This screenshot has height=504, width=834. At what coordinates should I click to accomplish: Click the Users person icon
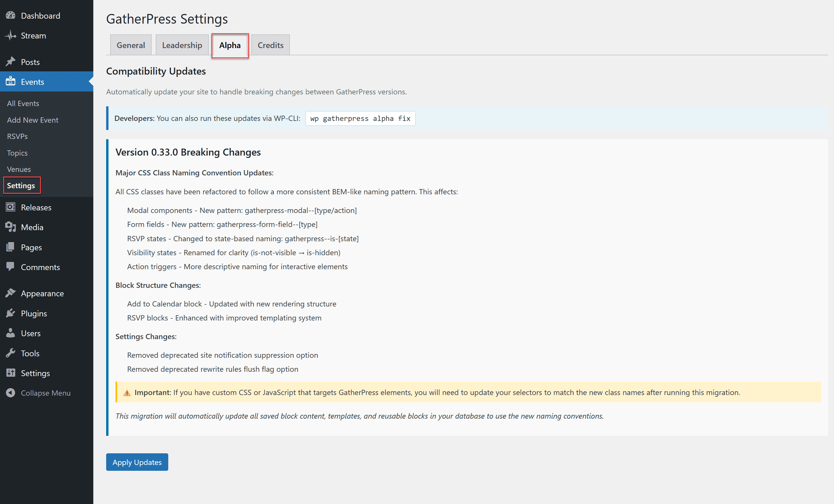click(x=10, y=333)
